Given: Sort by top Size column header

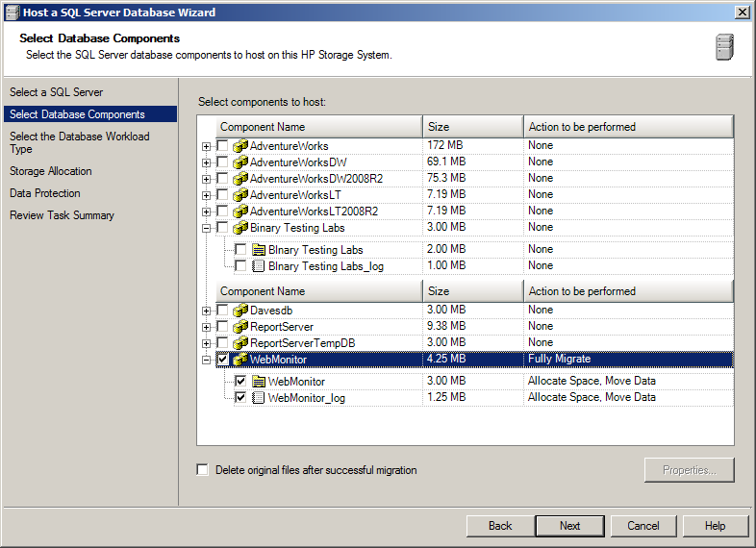Looking at the screenshot, I should coord(473,127).
